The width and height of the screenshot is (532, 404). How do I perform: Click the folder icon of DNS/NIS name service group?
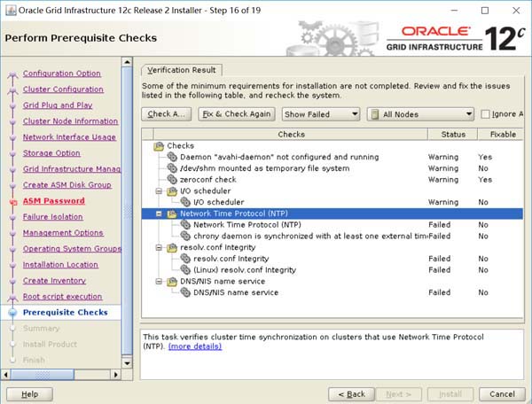172,282
